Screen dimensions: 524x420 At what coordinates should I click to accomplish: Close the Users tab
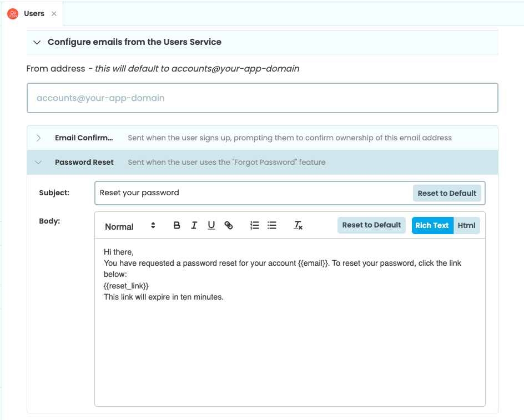click(x=54, y=13)
